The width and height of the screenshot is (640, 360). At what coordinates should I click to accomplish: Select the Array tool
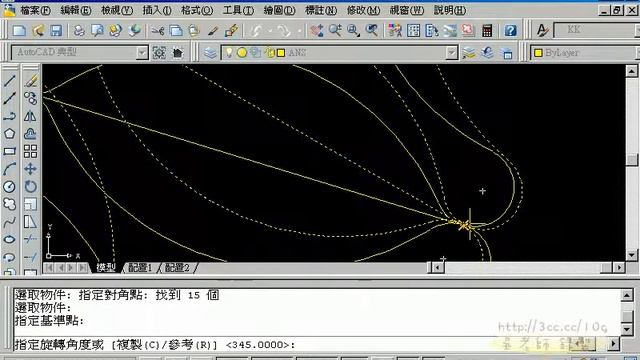(x=31, y=151)
